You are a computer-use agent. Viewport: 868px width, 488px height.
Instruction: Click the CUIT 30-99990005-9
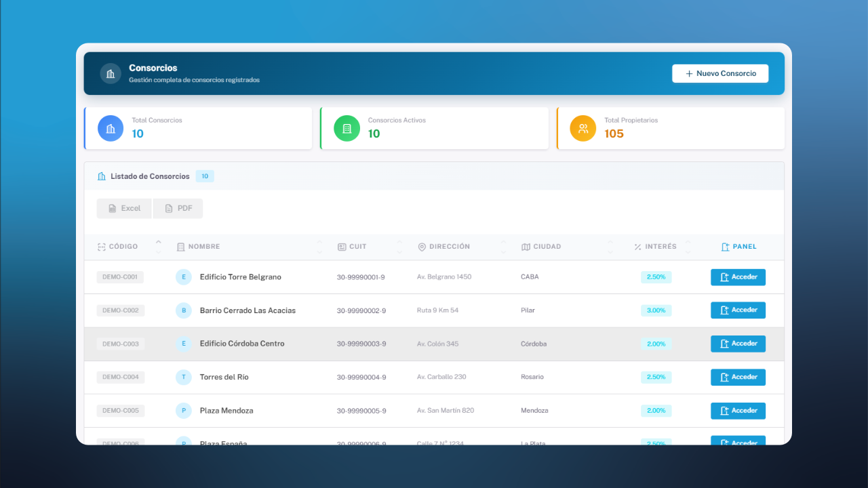pyautogui.click(x=361, y=411)
